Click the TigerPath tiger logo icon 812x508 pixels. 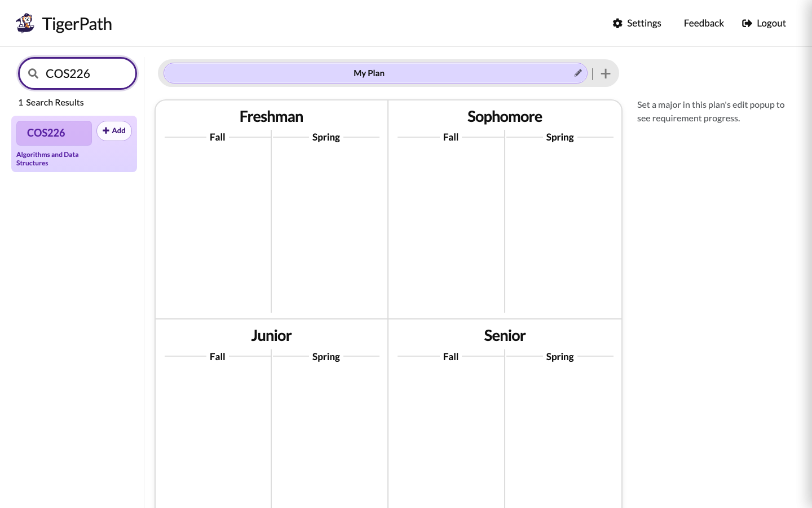[x=25, y=23]
